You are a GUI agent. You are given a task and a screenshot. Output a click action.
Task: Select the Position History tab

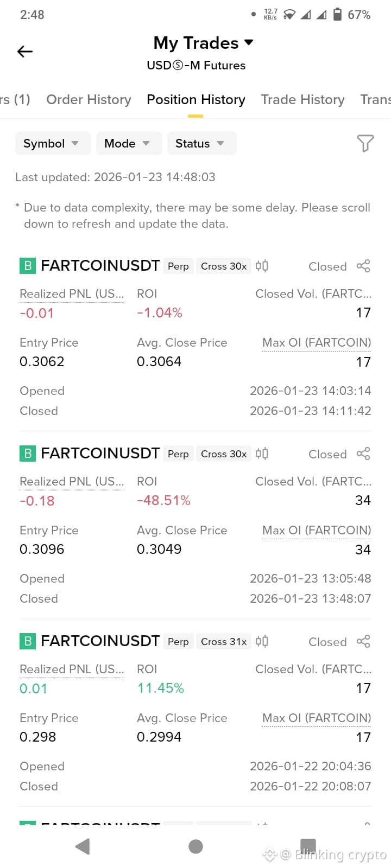coord(195,99)
